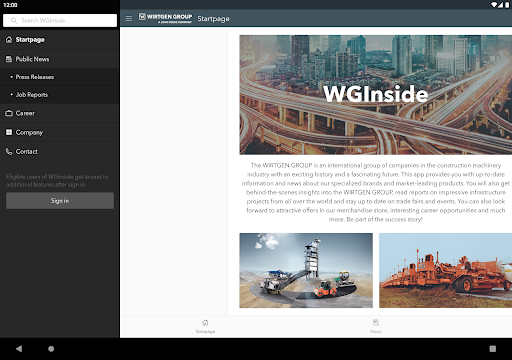
Task: Open the asphalt plant machinery thumbnail
Action: 306,270
